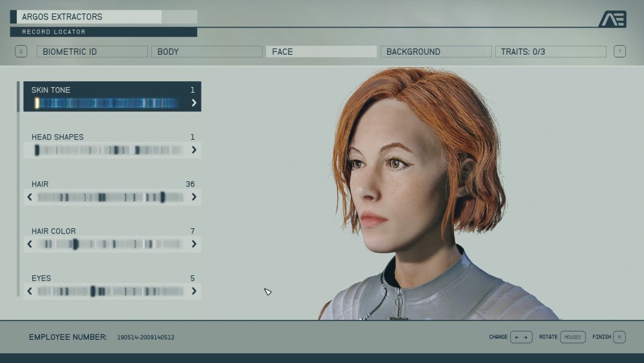The image size is (644, 363).
Task: Click the vertical scrollbar beside face options
Action: [x=19, y=188]
